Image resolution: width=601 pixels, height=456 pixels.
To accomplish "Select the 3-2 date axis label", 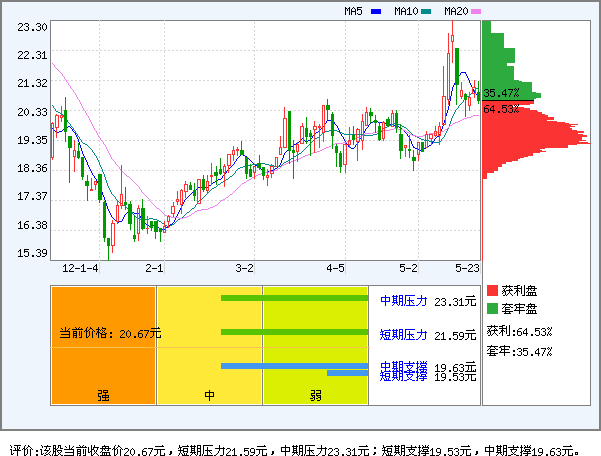I will (244, 269).
